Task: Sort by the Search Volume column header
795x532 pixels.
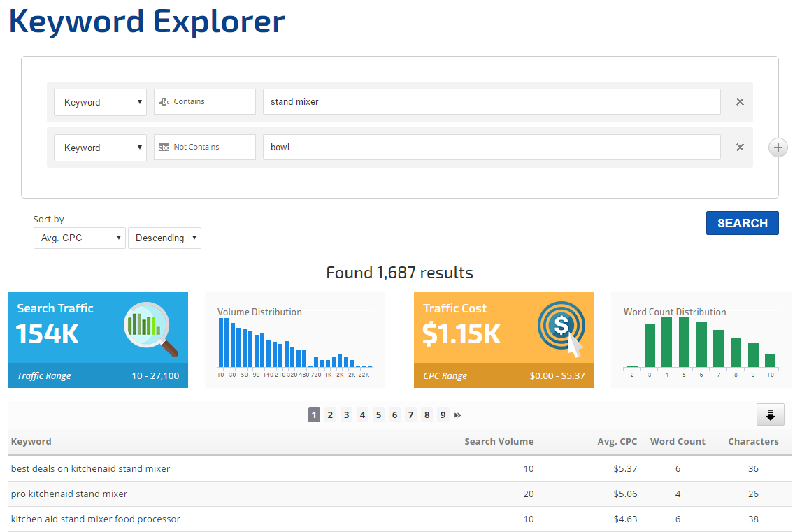Action: 499,442
